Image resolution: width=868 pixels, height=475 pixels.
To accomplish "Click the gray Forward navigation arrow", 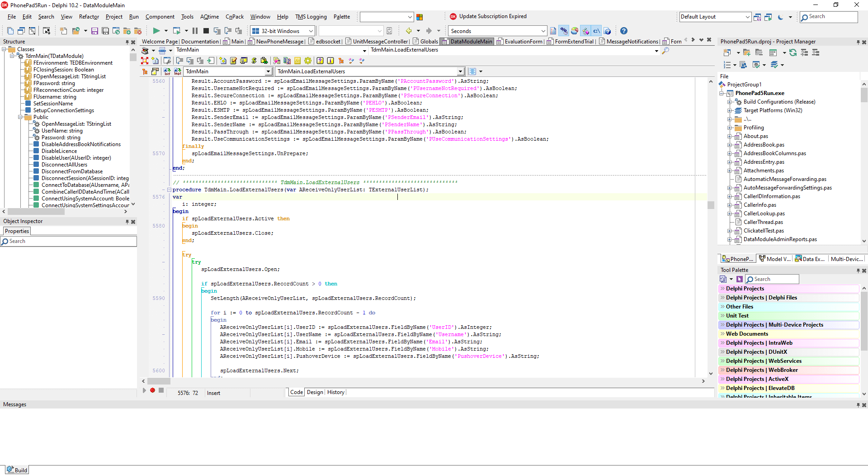I will [429, 31].
